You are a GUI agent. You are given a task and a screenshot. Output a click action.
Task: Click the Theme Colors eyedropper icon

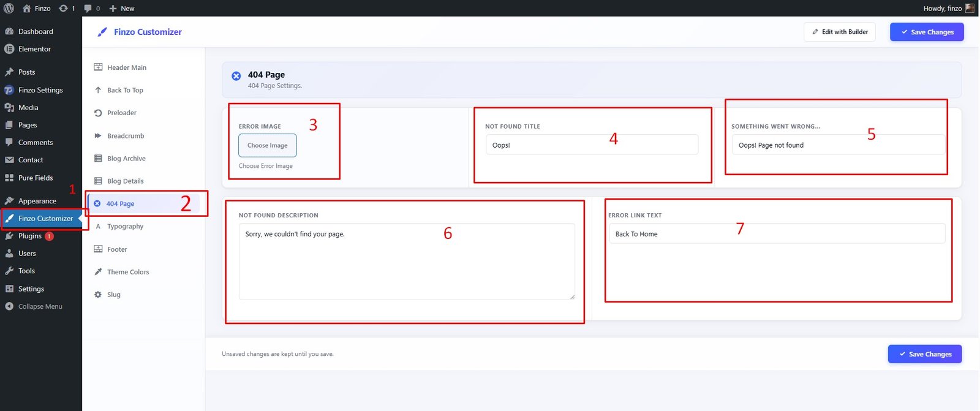point(98,272)
